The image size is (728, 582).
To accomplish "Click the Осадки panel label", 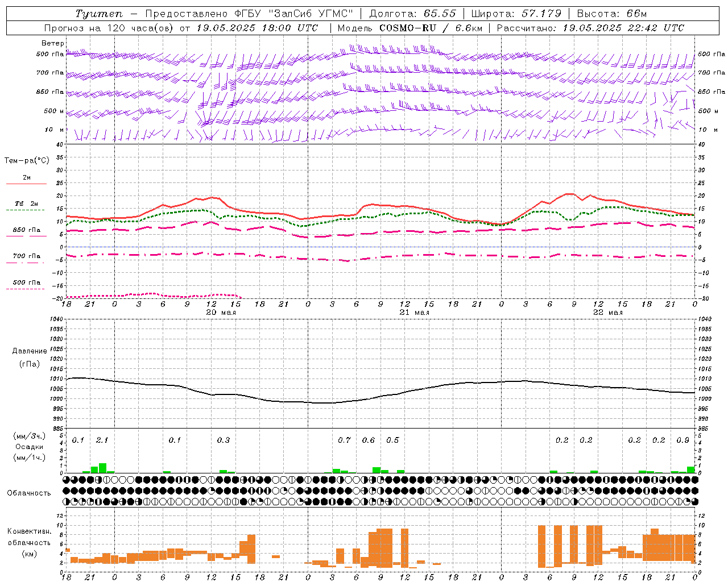I will tap(29, 447).
